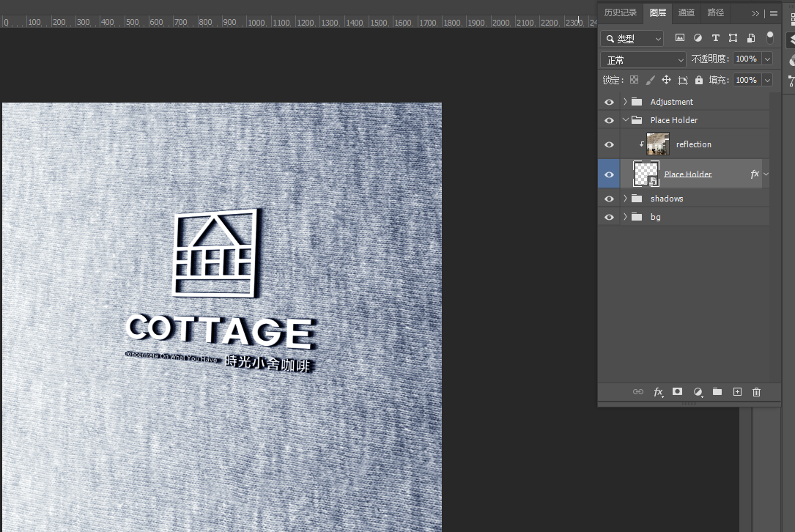Click the bg folder icon
The width and height of the screenshot is (795, 532).
[x=637, y=217]
